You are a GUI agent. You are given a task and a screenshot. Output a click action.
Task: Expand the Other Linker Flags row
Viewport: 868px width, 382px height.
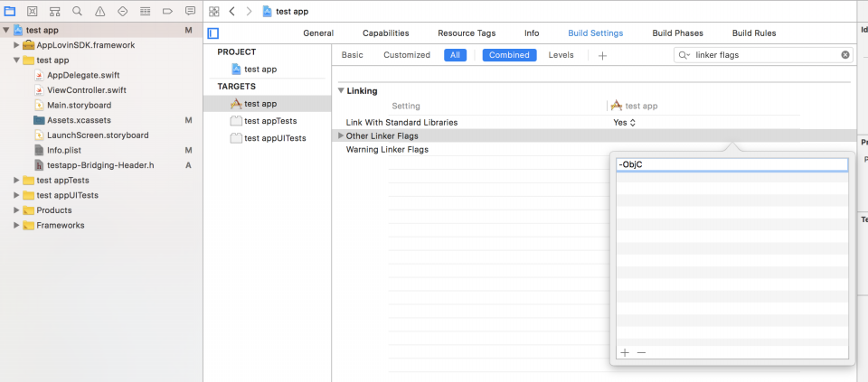click(341, 136)
